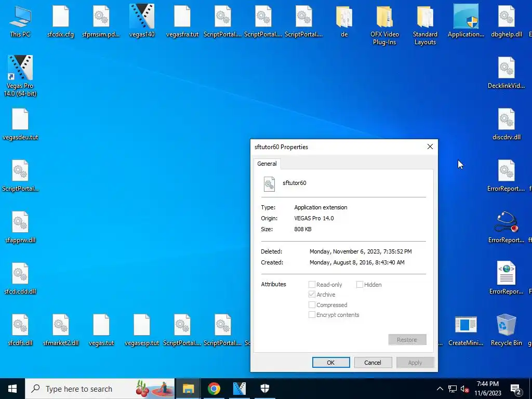
Task: Select the sfcdfs.dll file icon
Action: (x=20, y=330)
